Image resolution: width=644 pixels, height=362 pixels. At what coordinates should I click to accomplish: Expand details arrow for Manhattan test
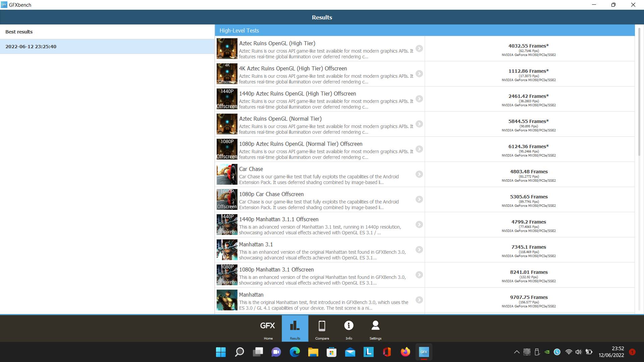(x=419, y=300)
